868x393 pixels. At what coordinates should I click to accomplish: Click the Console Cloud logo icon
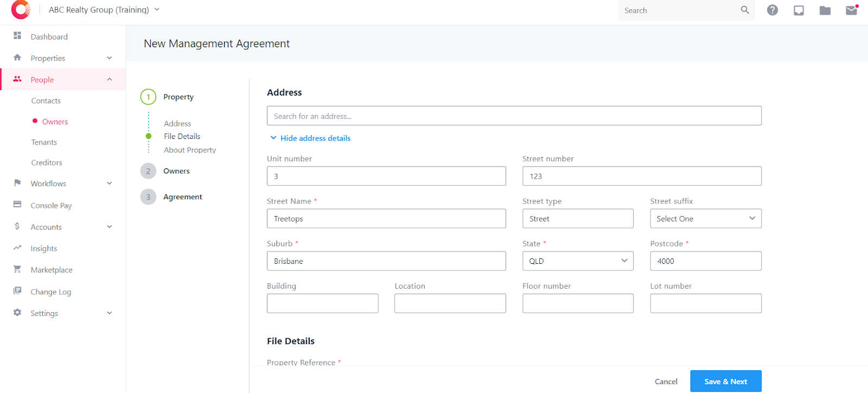coord(21,10)
